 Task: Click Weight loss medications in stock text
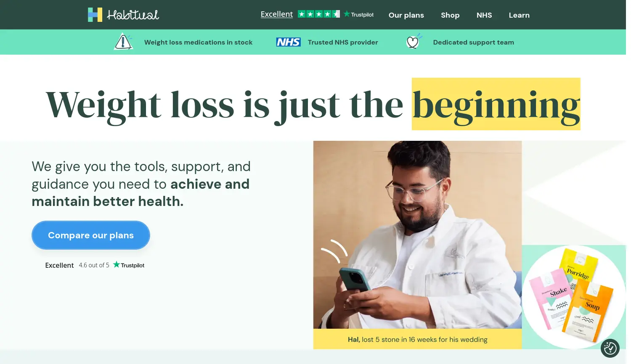[199, 42]
